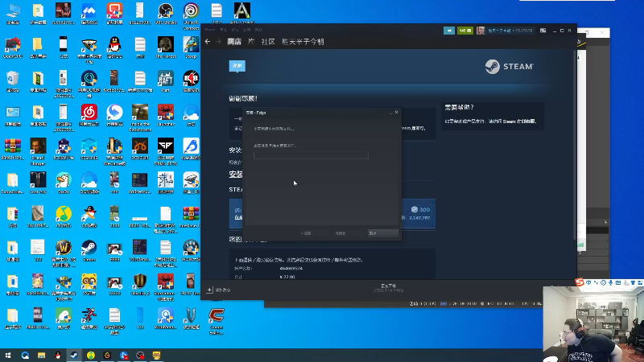Viewport: 644px width, 362px height.
Task: Click the 300 points badge on Steam page
Action: pos(420,210)
